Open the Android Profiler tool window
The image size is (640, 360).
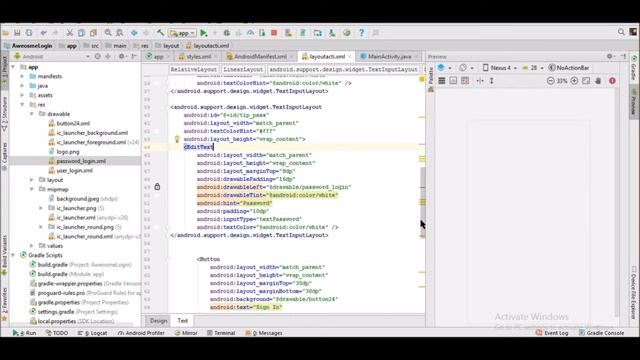click(x=141, y=333)
